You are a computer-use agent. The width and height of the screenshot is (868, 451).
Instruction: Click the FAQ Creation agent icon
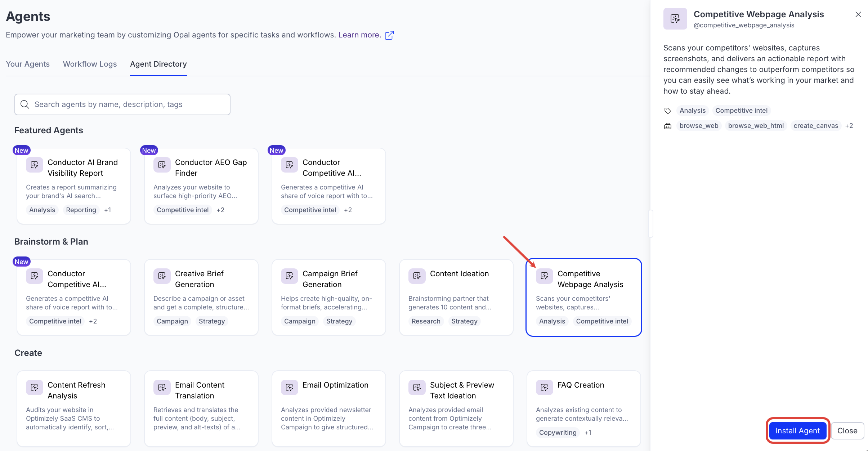point(545,388)
